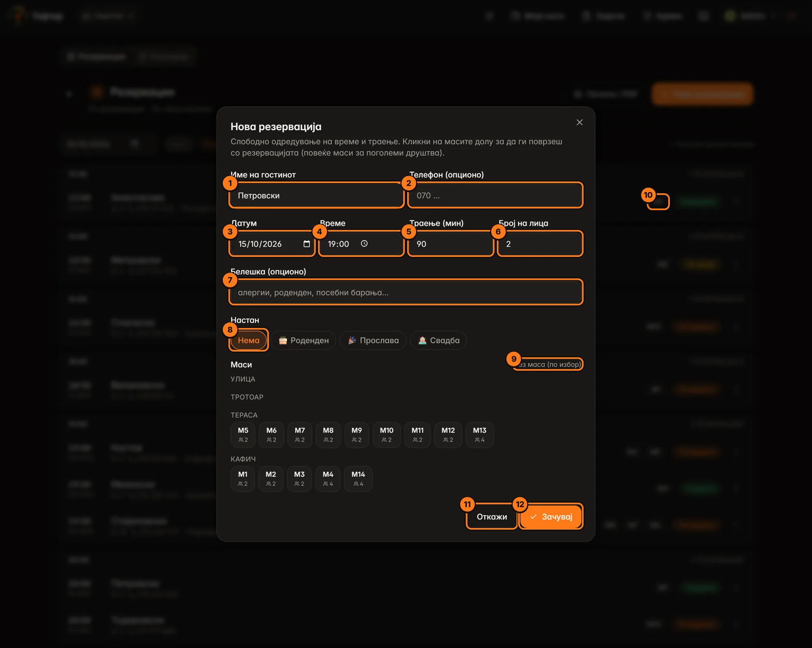Select table M8 on the terrace
Screen dimensions: 812x648
(328, 435)
